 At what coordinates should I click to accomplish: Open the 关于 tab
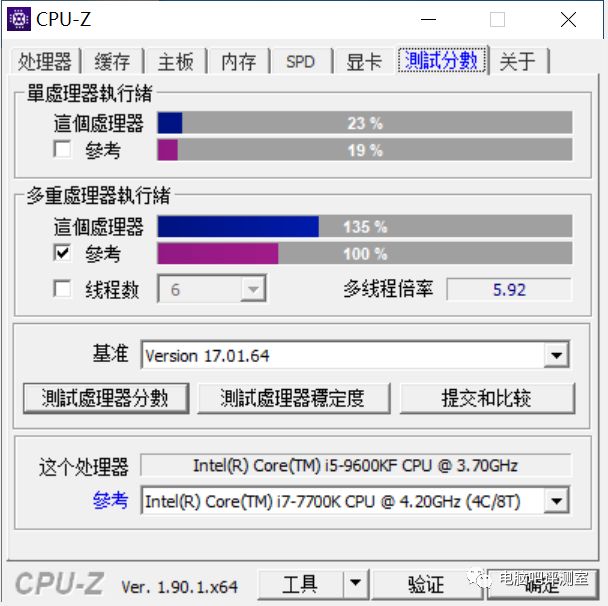tap(518, 61)
